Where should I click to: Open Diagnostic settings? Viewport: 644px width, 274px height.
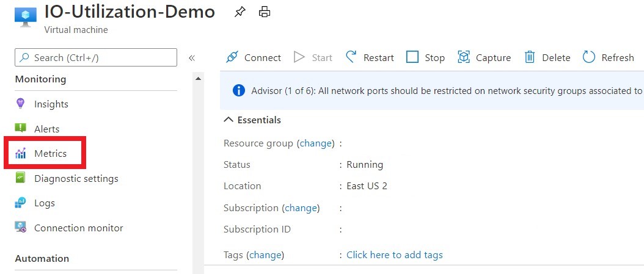tap(76, 179)
